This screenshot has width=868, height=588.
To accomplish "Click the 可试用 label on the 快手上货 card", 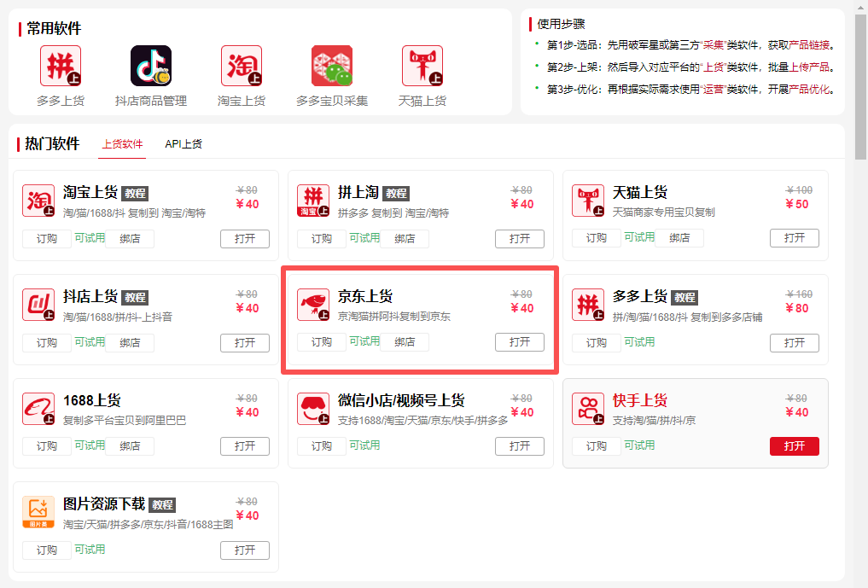I will tap(639, 445).
